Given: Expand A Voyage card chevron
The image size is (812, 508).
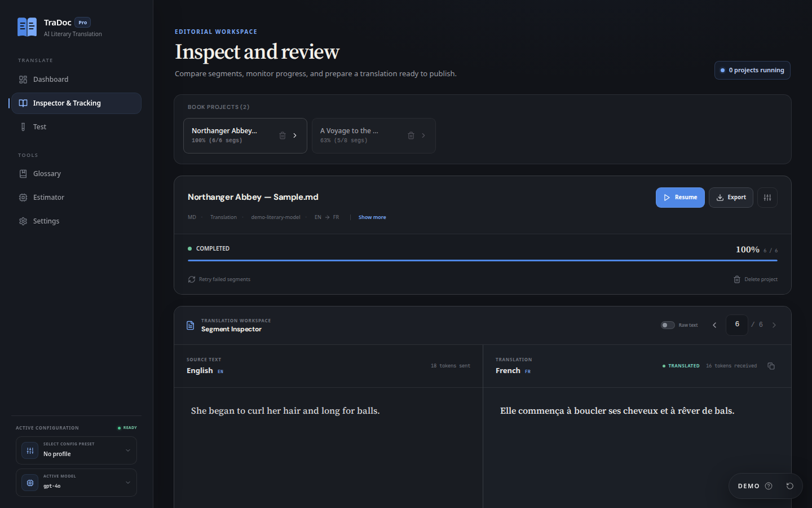Looking at the screenshot, I should click(423, 135).
